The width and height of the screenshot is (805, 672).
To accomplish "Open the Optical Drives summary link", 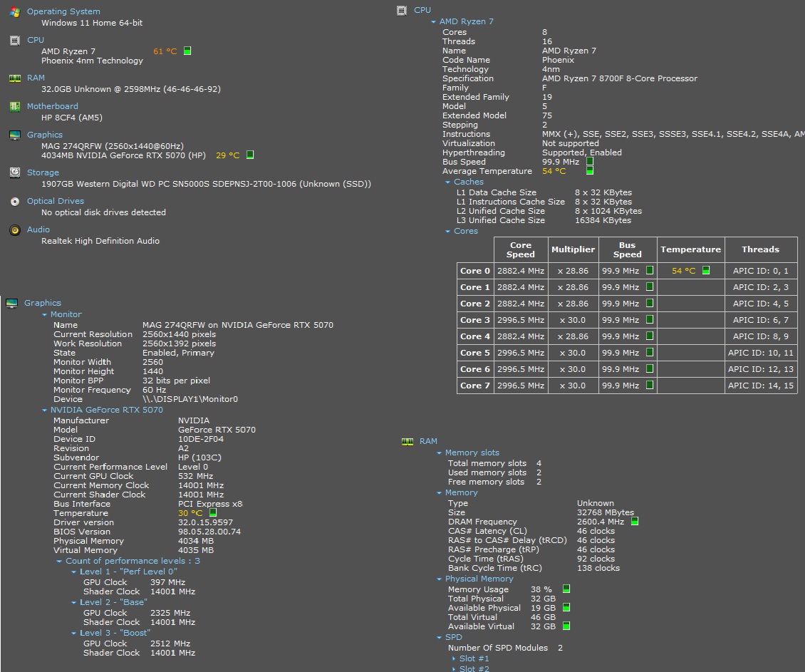I will pyautogui.click(x=56, y=201).
